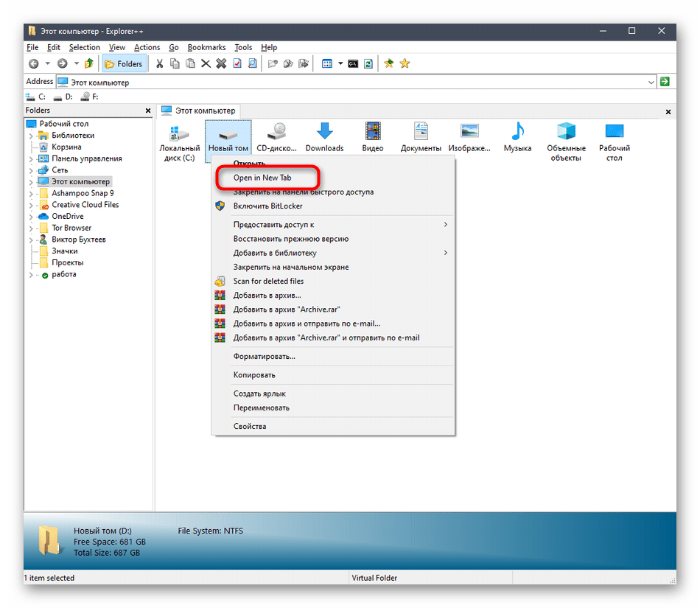This screenshot has width=700, height=608.
Task: Expand the OneDrive tree node arrow
Action: coord(31,217)
